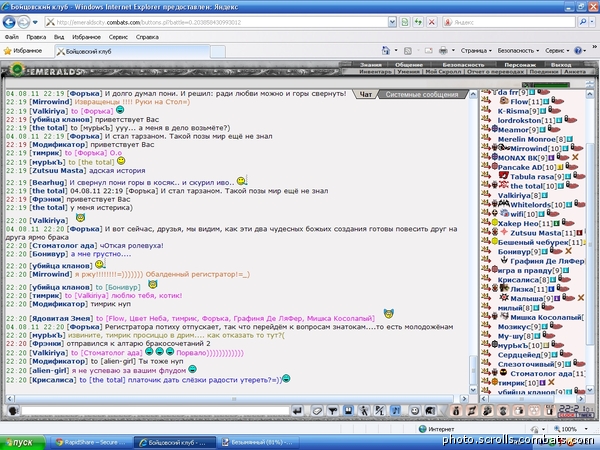The width and height of the screenshot is (600, 450).
Task: Click in the chat message input field
Action: [155, 411]
